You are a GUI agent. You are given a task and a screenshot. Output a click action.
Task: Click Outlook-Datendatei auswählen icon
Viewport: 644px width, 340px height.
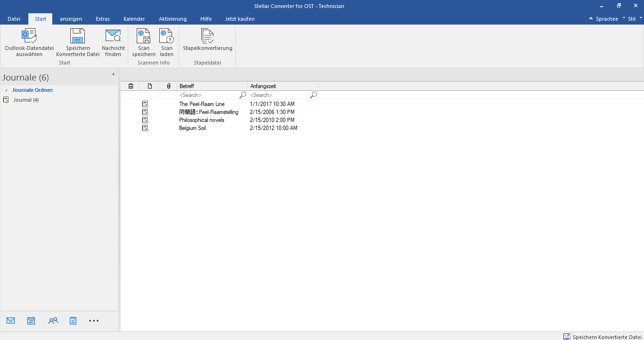pos(29,37)
